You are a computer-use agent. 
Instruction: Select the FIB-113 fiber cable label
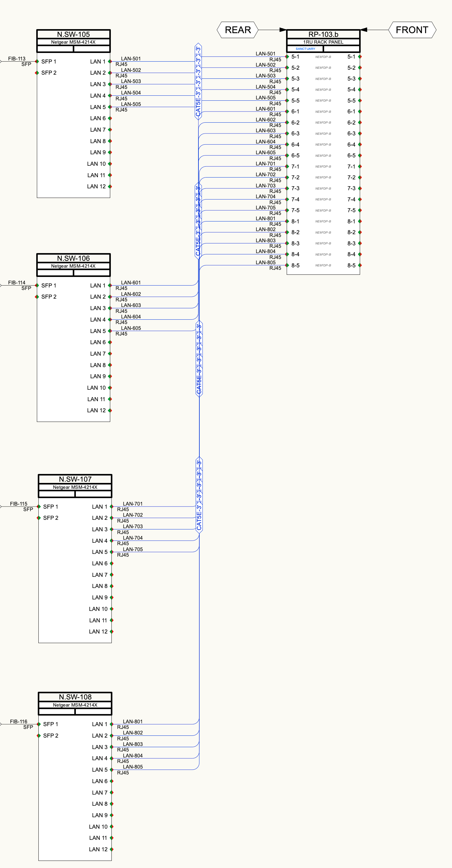[17, 59]
